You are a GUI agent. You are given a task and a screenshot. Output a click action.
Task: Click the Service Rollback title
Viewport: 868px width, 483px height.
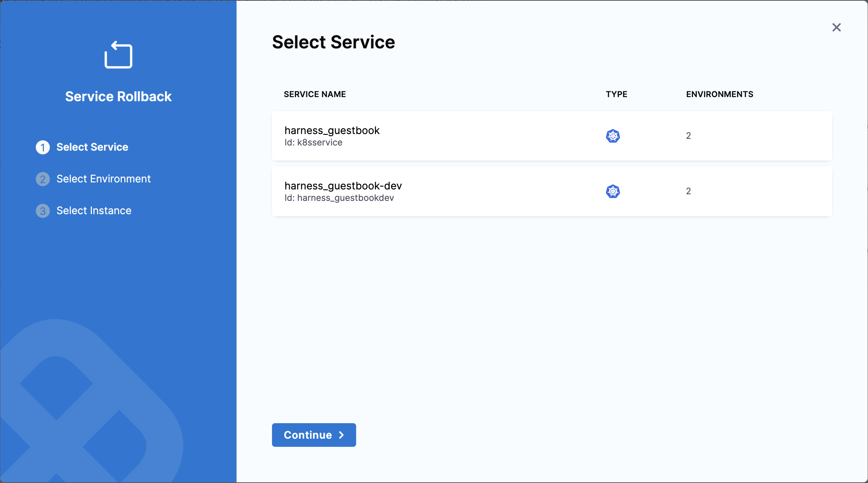pos(118,96)
